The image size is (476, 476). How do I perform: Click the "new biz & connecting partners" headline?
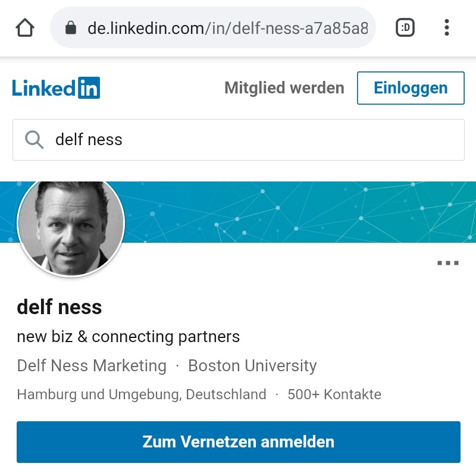pos(128,337)
